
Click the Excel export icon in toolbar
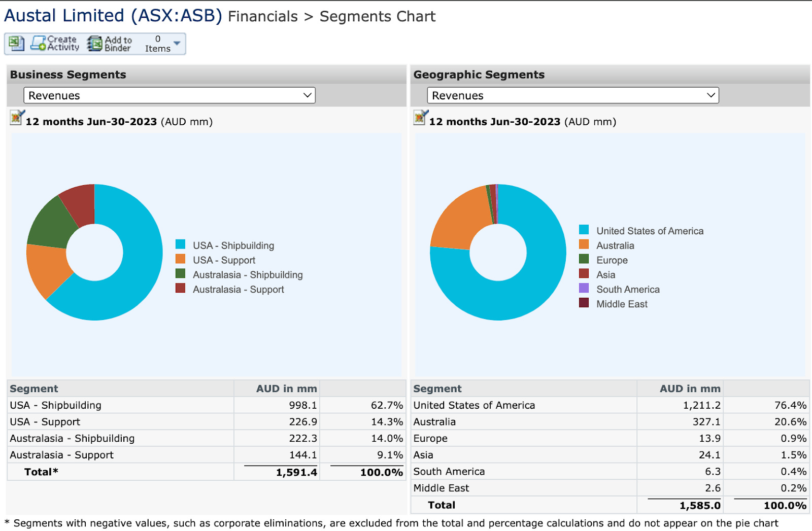point(16,44)
